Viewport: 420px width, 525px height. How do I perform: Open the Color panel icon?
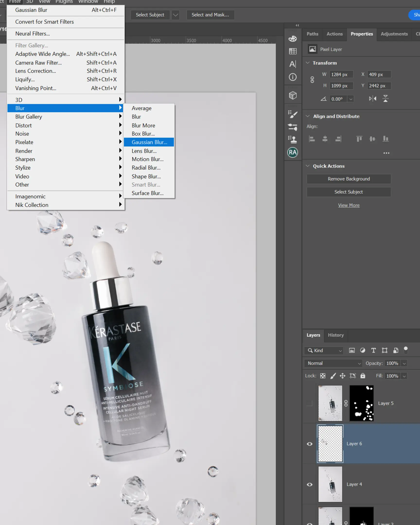coord(293,38)
